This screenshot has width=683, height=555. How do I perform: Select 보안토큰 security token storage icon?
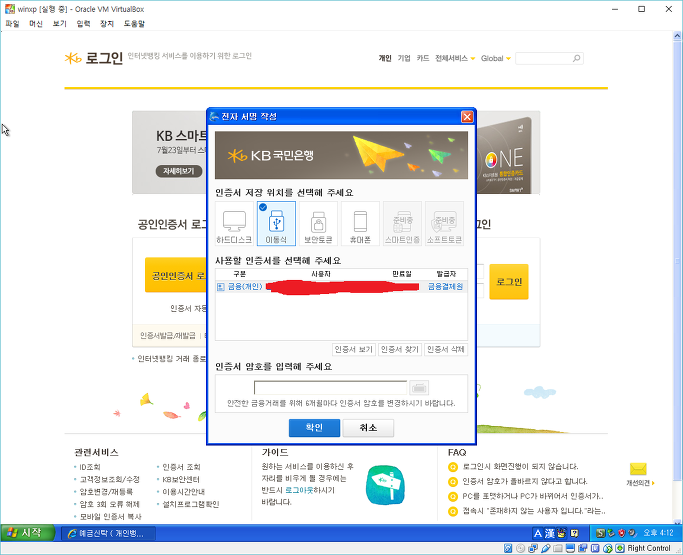pos(318,223)
